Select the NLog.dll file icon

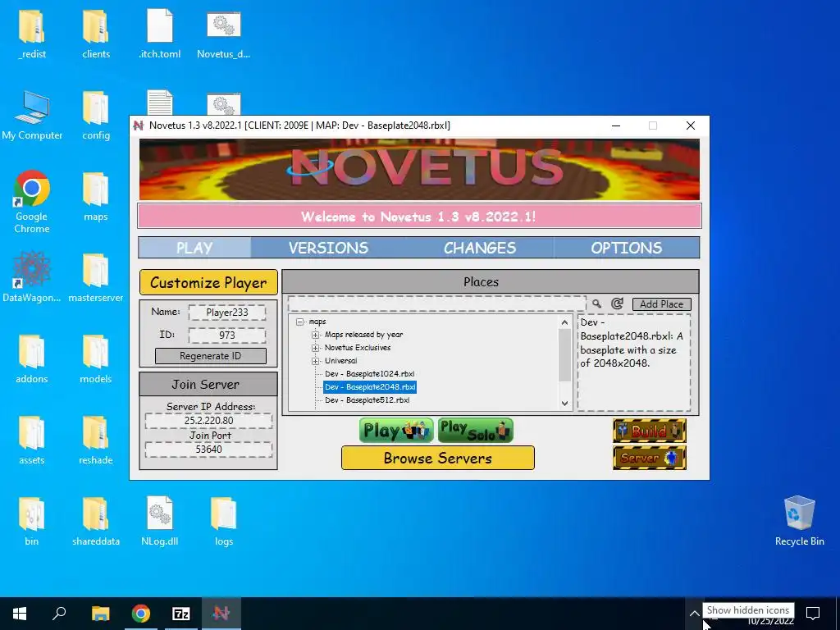pos(160,521)
